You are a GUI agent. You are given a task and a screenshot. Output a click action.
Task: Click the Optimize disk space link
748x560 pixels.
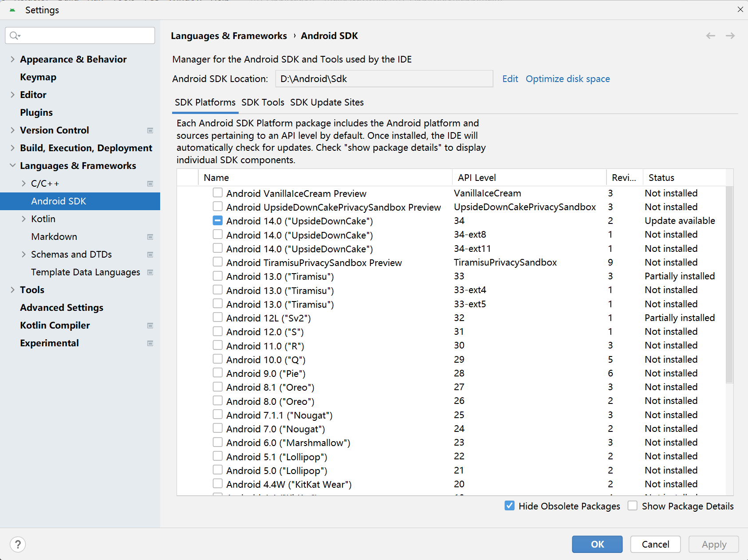[567, 79]
